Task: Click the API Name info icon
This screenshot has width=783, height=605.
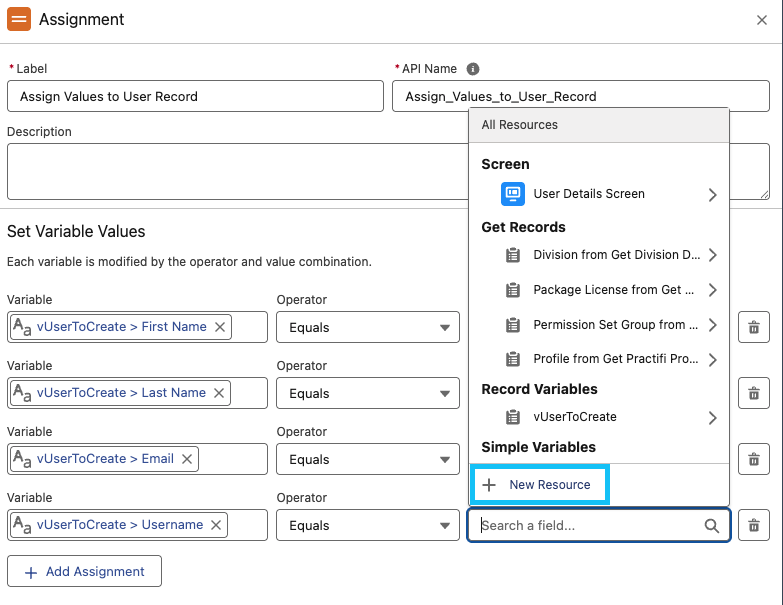Action: tap(473, 69)
